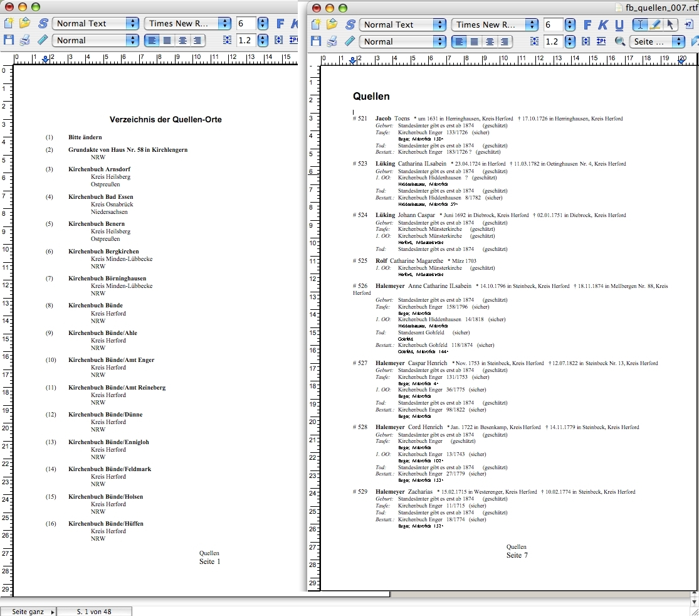Click the left indent marker on right window ruler
This screenshot has height=616, width=699.
pyautogui.click(x=352, y=60)
